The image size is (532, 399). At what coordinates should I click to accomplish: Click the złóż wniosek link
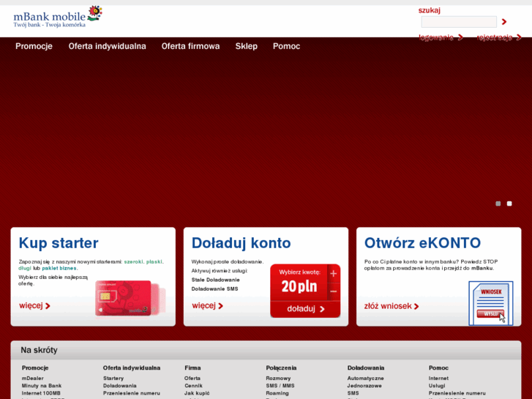tap(391, 306)
